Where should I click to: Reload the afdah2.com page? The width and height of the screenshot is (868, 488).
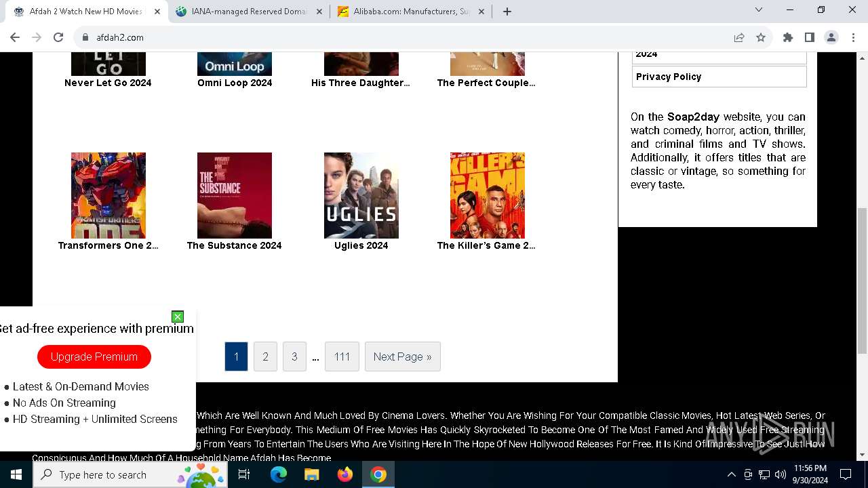coord(58,37)
